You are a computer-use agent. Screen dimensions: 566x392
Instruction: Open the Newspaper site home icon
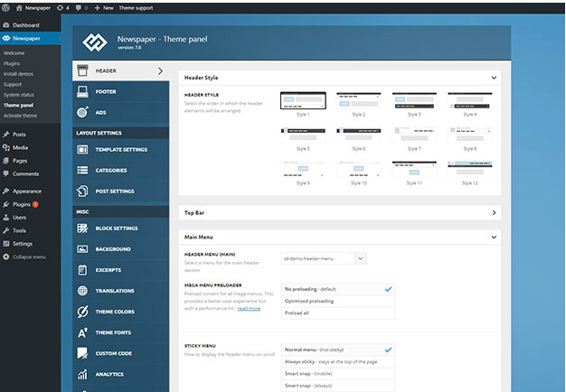coord(19,7)
